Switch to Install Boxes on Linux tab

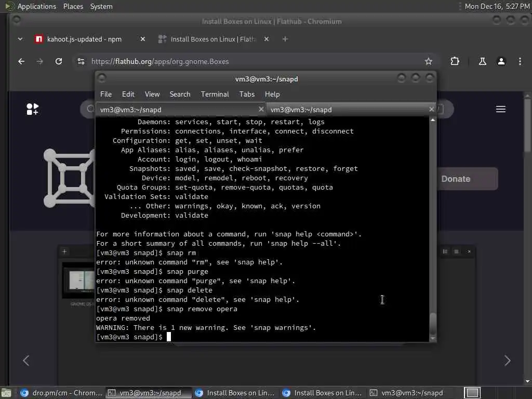click(212, 39)
